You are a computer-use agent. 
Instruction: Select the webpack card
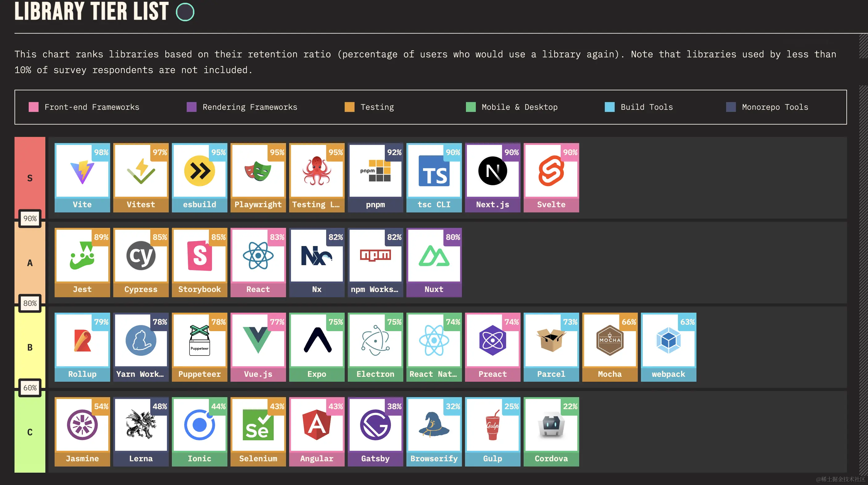(669, 347)
